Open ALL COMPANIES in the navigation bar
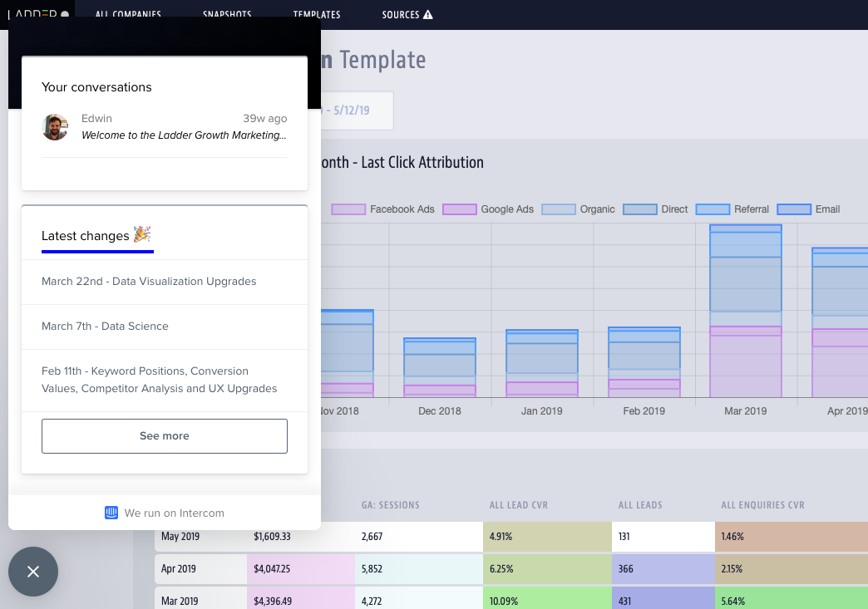Viewport: 868px width, 609px height. tap(128, 14)
